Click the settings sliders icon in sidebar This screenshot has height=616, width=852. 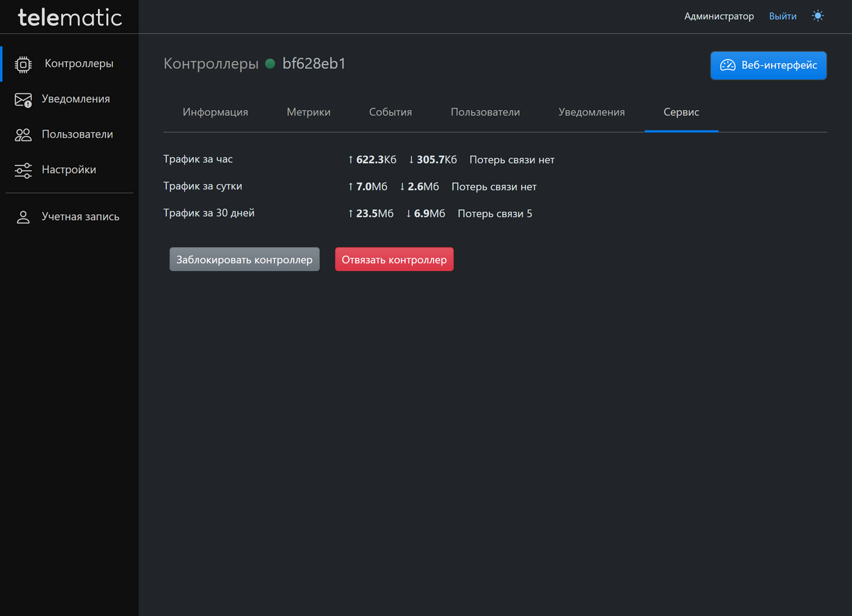(x=23, y=170)
